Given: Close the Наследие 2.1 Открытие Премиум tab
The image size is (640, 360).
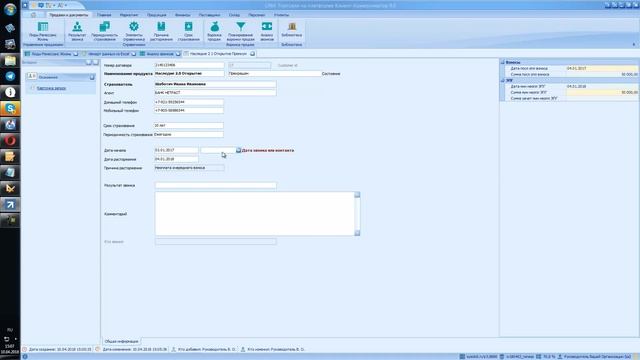Looking at the screenshot, I should (x=252, y=54).
